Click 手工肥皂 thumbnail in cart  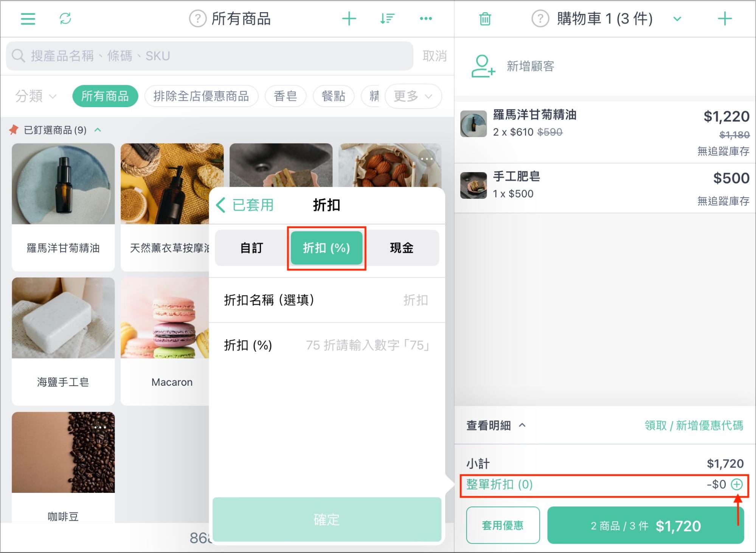(x=473, y=185)
